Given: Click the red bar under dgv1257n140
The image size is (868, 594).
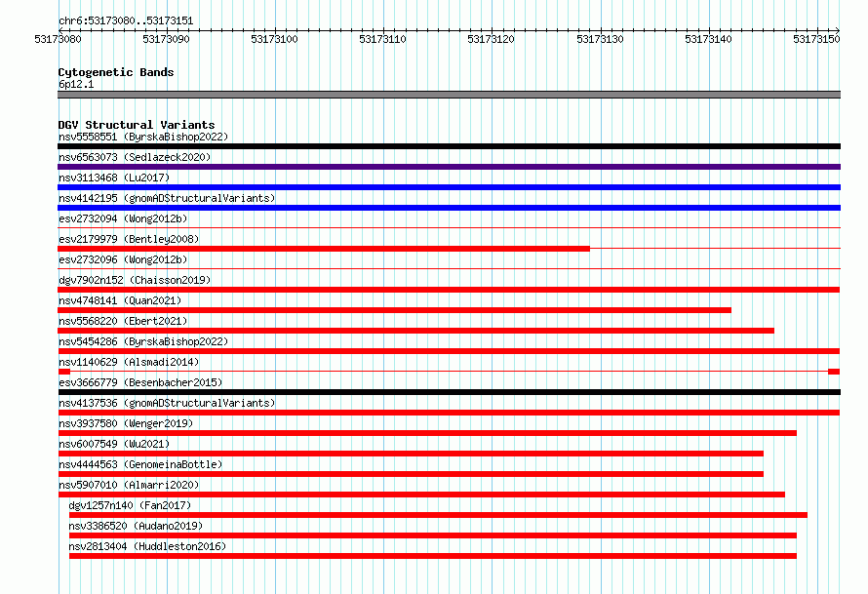Looking at the screenshot, I should (x=438, y=515).
